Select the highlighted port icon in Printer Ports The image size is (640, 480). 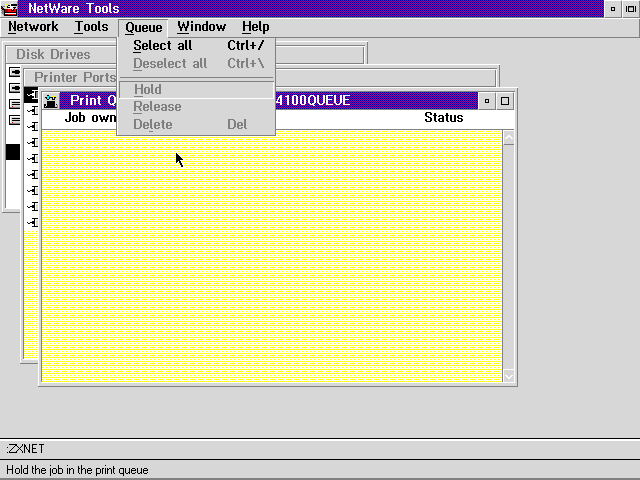click(31, 95)
